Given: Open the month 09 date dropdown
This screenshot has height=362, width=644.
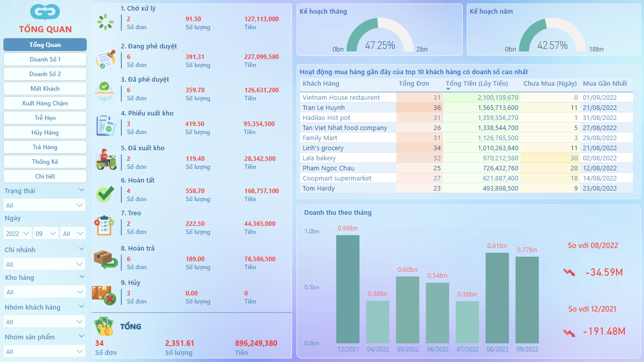Looking at the screenshot, I should [45, 233].
